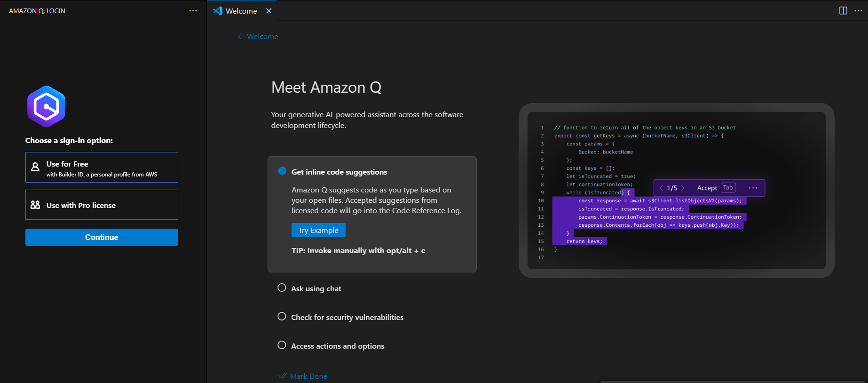Viewport: 868px width, 383px height.
Task: Open editor more actions ellipsis menu
Action: point(858,11)
